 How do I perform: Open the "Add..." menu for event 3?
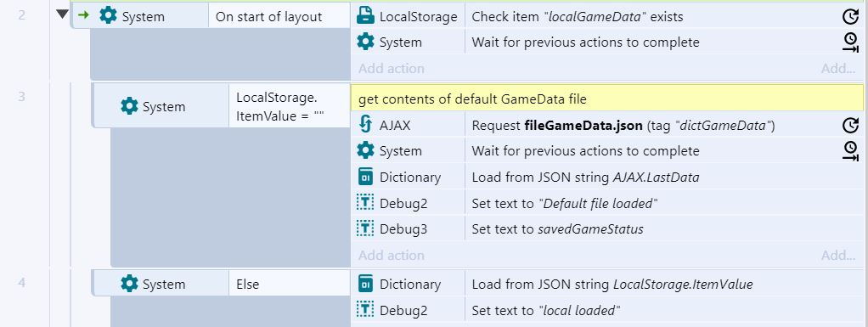838,255
